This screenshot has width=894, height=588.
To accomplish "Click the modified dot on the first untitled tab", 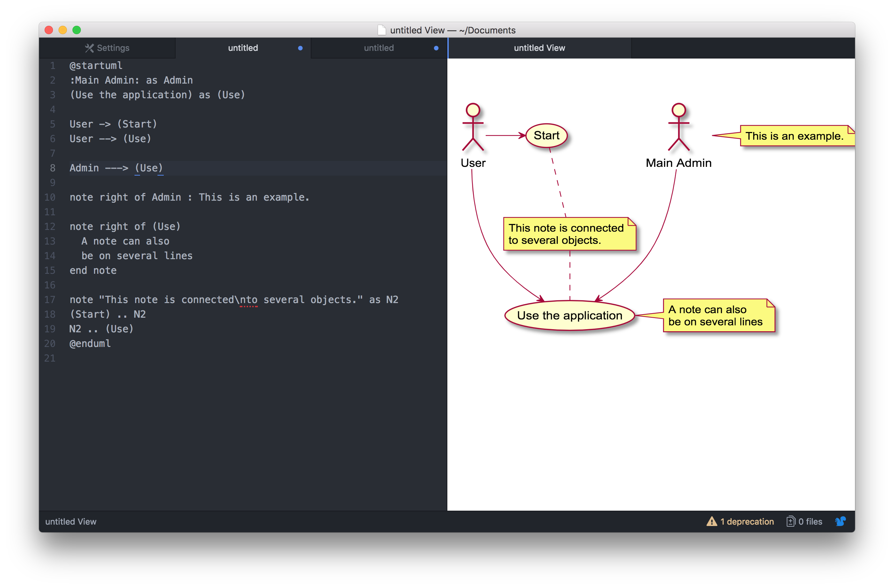I will coord(300,48).
